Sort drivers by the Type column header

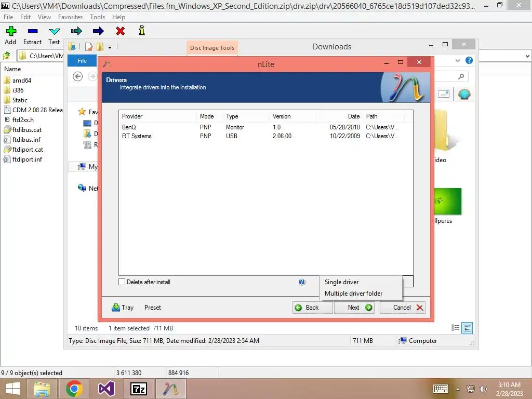pyautogui.click(x=246, y=116)
